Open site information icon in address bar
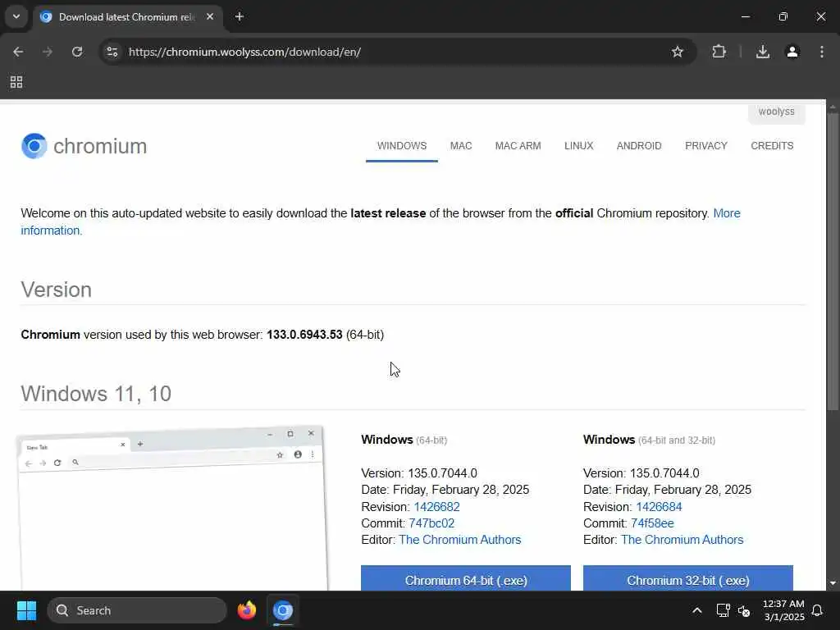Image resolution: width=840 pixels, height=630 pixels. coord(112,52)
